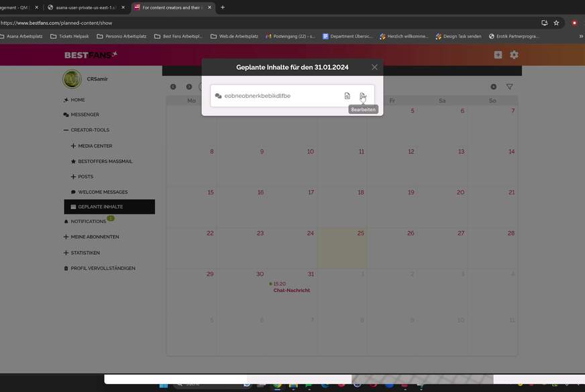Open the Notifications menu item
585x392 pixels.
88,221
